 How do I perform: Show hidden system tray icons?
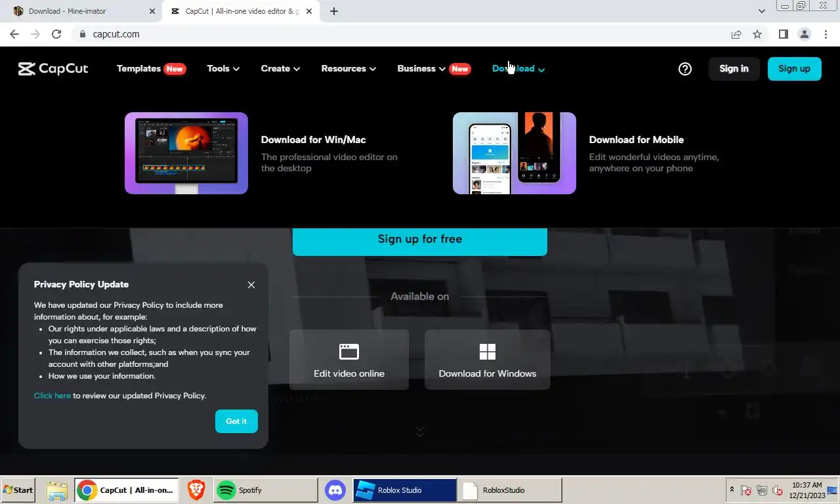732,490
